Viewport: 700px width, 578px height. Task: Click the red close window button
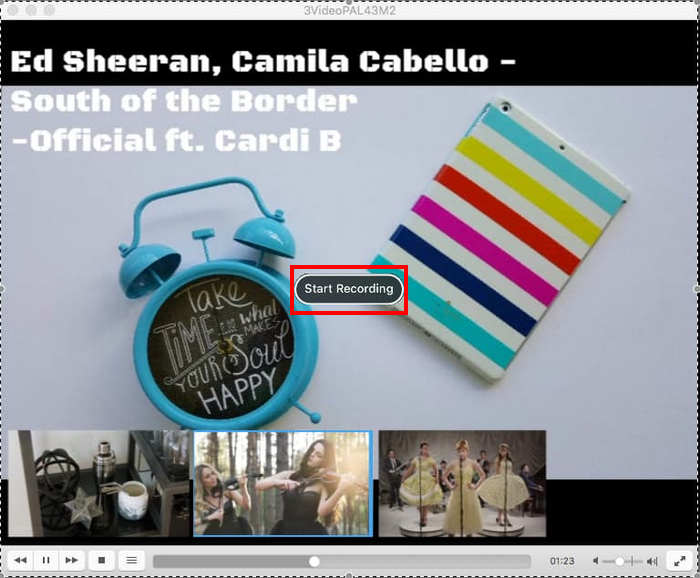tap(12, 10)
